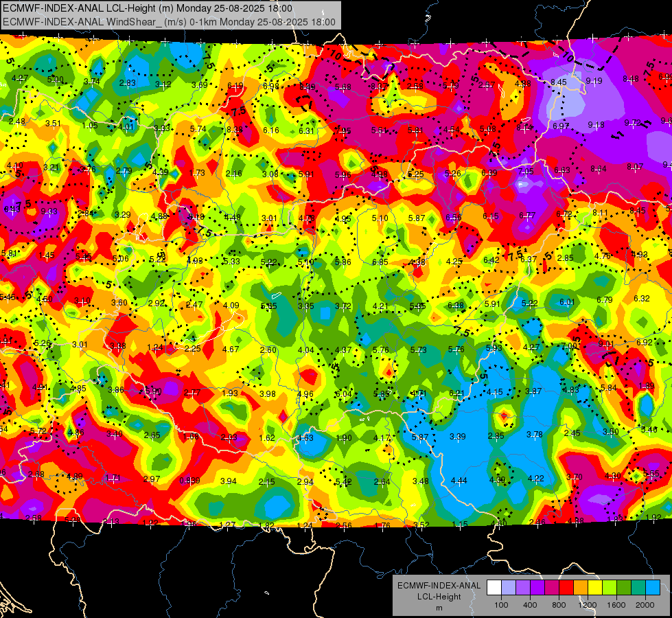Click the grid value 6.98
The image size is (672, 618).
tap(271, 87)
